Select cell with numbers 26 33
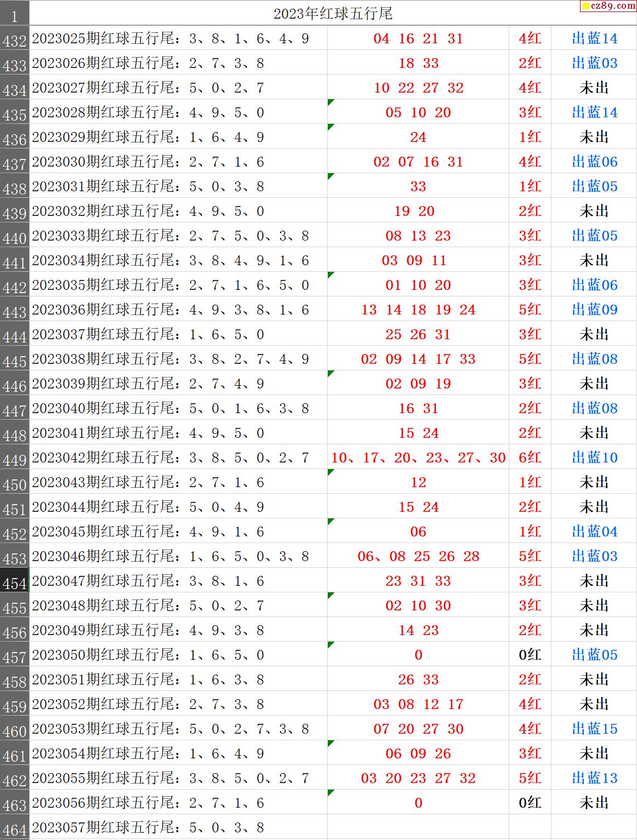This screenshot has height=840, width=637. tap(418, 679)
